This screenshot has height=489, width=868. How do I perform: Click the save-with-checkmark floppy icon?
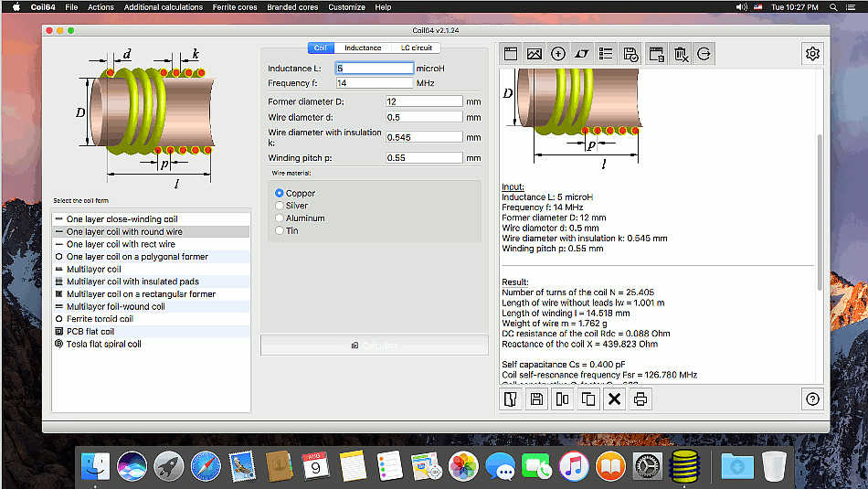click(630, 54)
